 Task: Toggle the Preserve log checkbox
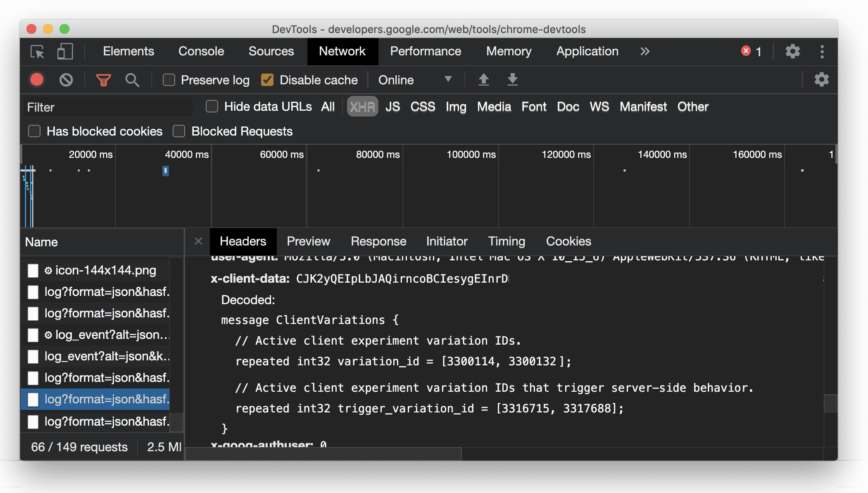(x=169, y=80)
